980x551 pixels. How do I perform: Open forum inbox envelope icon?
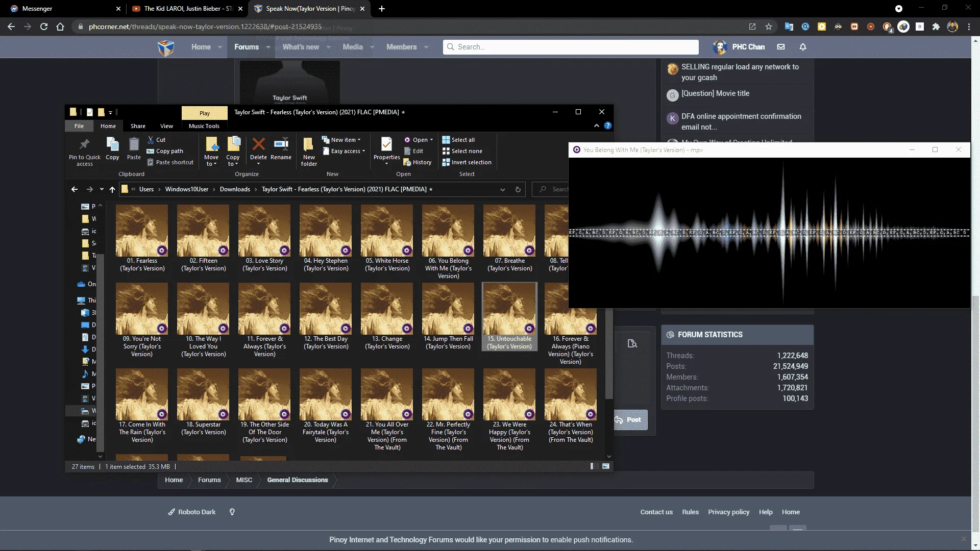tap(780, 47)
